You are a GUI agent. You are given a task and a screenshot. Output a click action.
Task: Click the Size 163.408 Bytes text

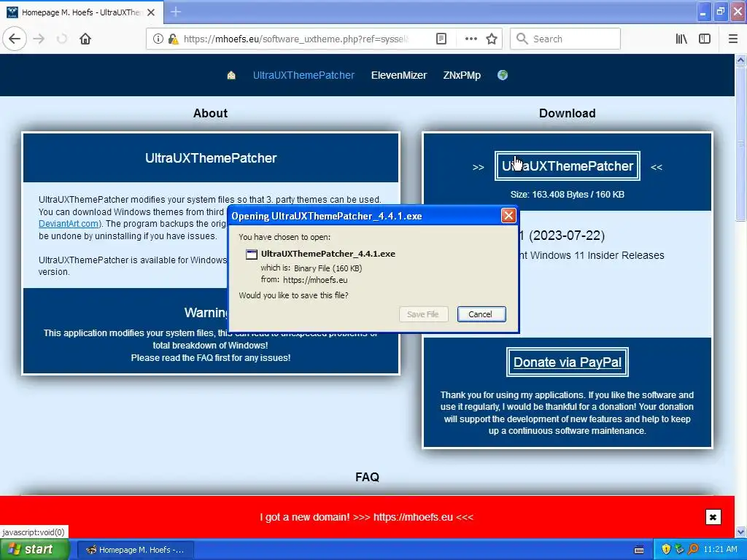pos(567,194)
